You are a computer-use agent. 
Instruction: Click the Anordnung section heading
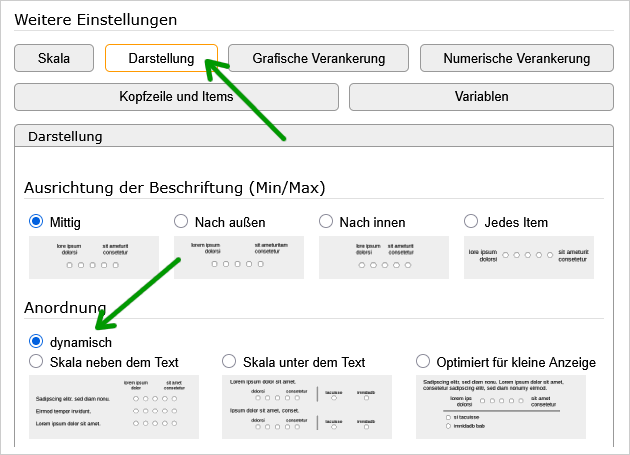[x=65, y=307]
